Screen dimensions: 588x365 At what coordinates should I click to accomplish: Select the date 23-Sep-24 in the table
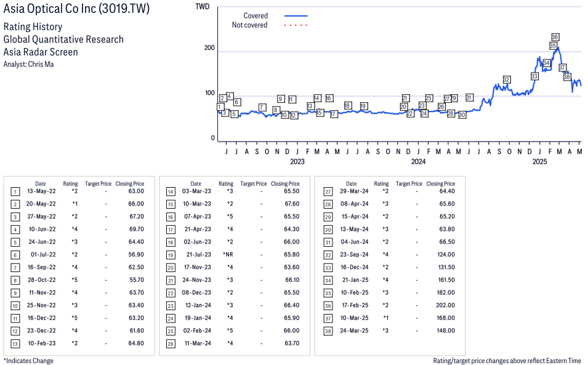pyautogui.click(x=354, y=254)
